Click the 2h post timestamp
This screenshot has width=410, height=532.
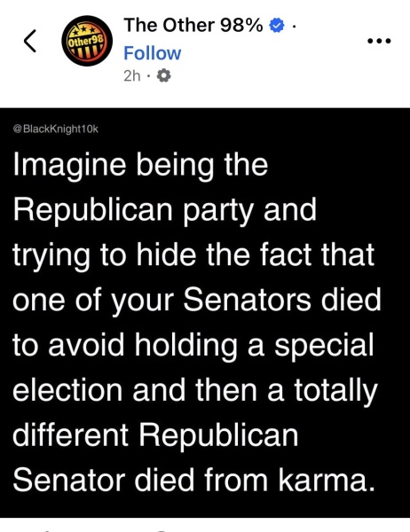click(132, 76)
